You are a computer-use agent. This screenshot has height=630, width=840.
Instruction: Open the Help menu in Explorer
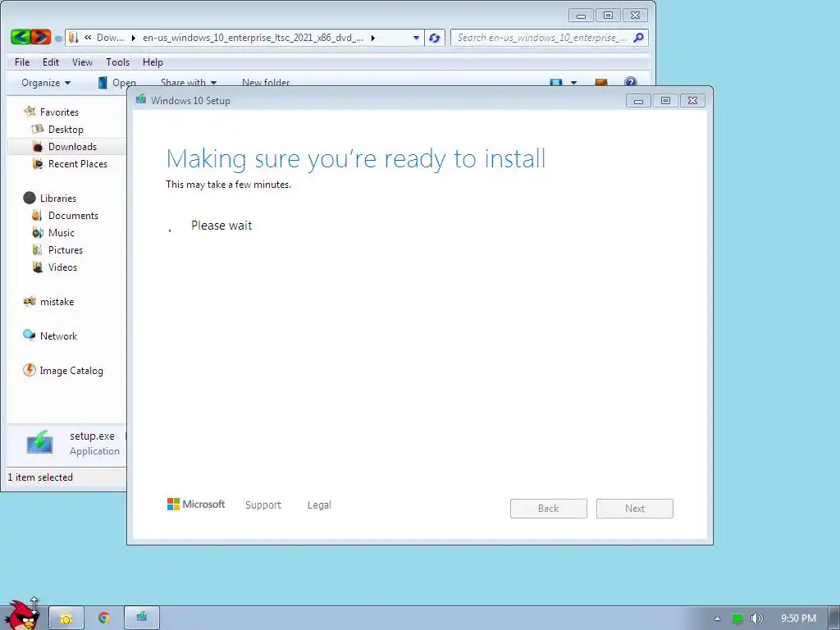[x=153, y=62]
